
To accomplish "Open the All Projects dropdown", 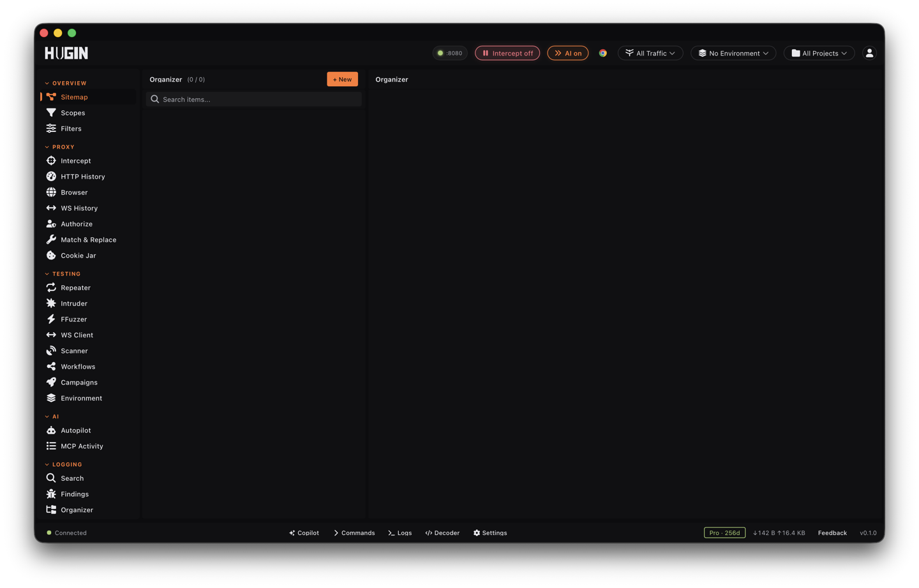I will tap(819, 53).
